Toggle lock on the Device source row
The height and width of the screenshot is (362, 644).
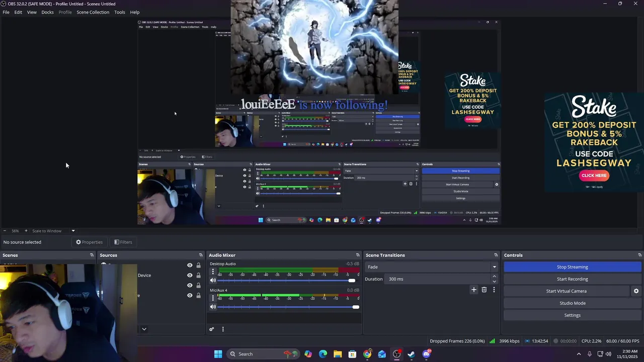pyautogui.click(x=198, y=276)
